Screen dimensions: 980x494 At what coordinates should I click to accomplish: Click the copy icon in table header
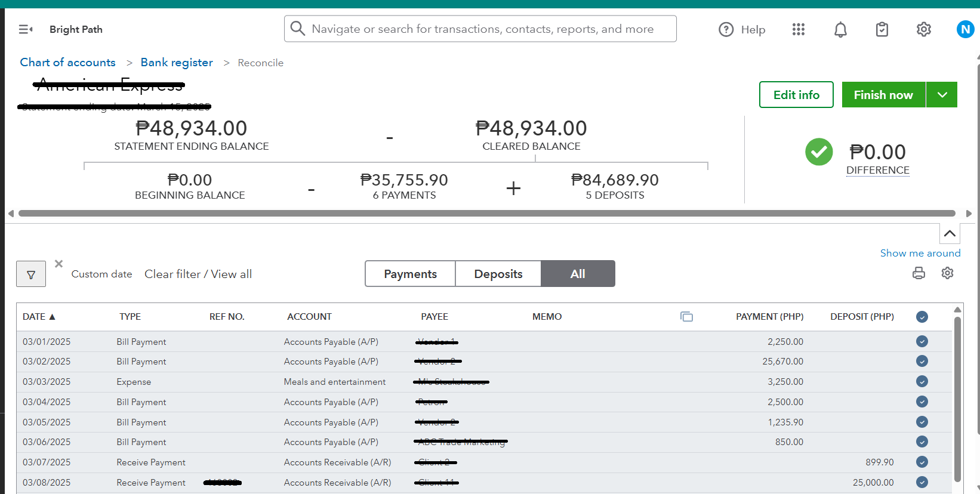pos(686,317)
